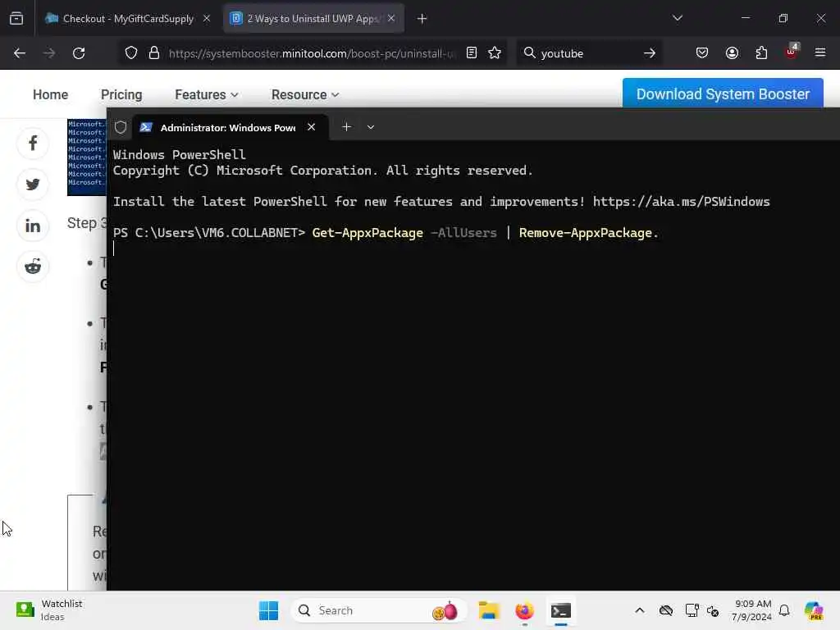This screenshot has width=840, height=630.
Task: Share the article on Facebook
Action: (x=33, y=143)
